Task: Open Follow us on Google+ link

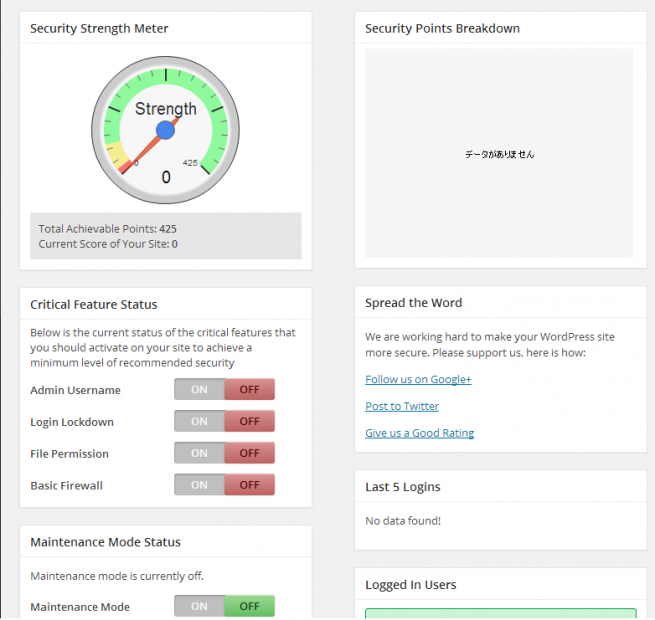Action: click(418, 379)
